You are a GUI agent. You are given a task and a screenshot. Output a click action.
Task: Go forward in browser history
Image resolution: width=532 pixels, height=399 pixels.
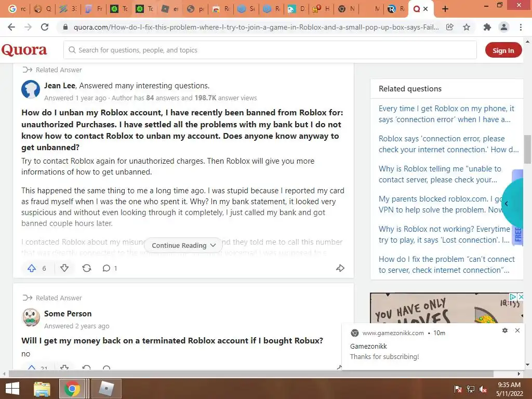point(28,27)
